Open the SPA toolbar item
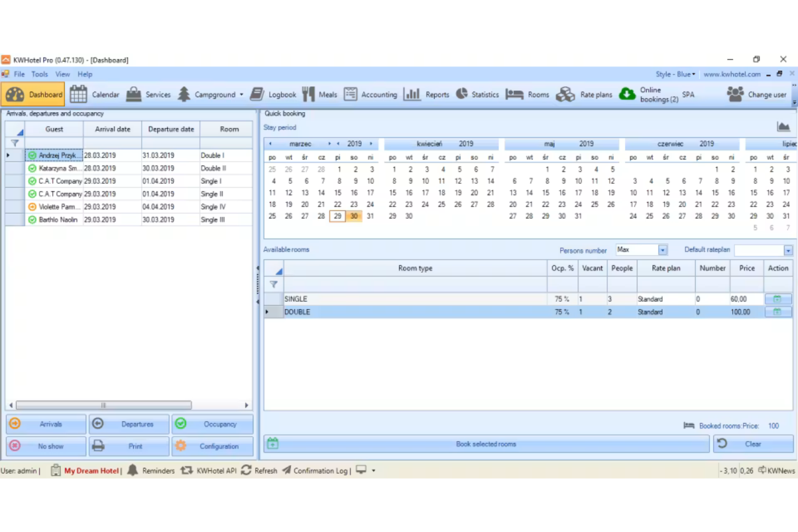Viewport: 798px width, 532px height. coord(688,94)
